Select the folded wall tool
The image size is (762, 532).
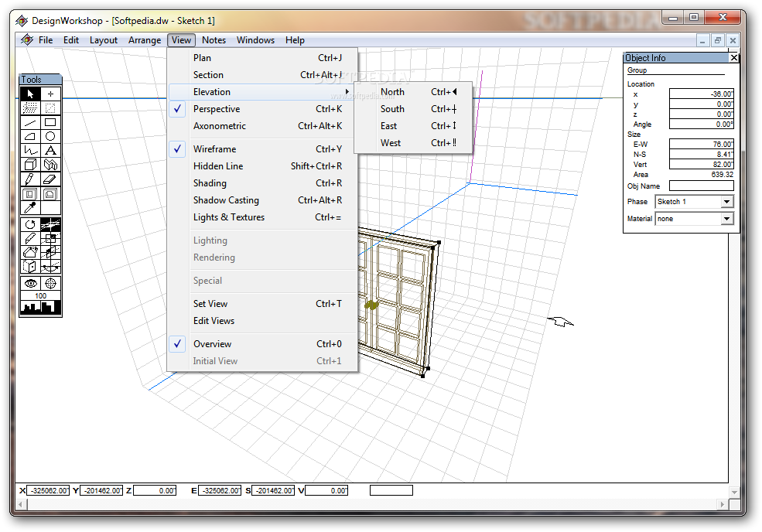click(50, 165)
